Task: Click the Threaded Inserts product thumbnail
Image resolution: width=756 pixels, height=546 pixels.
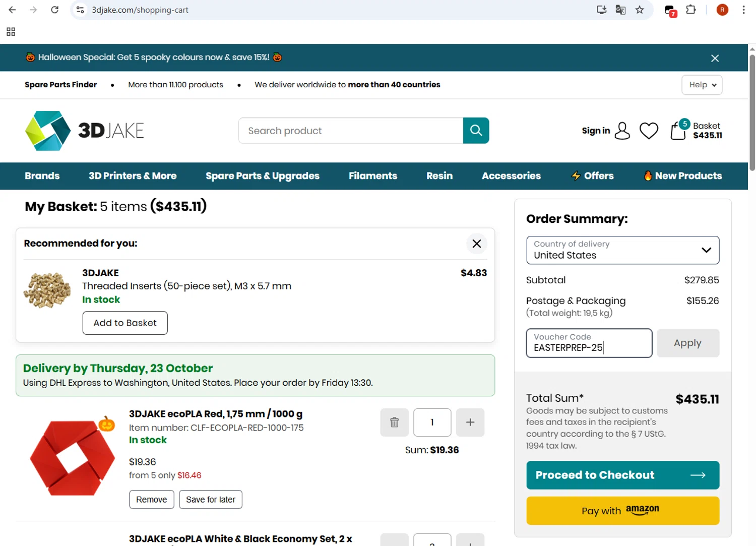Action: pos(47,290)
